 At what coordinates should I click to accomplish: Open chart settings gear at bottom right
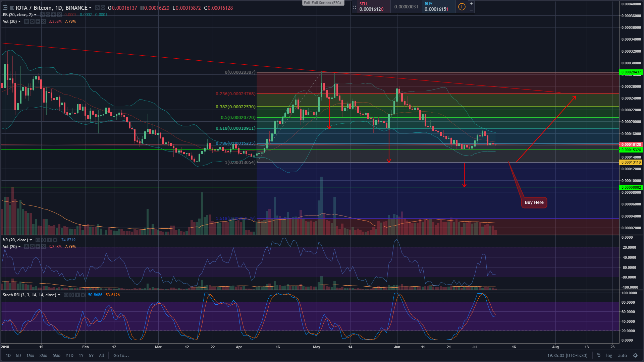click(x=635, y=356)
